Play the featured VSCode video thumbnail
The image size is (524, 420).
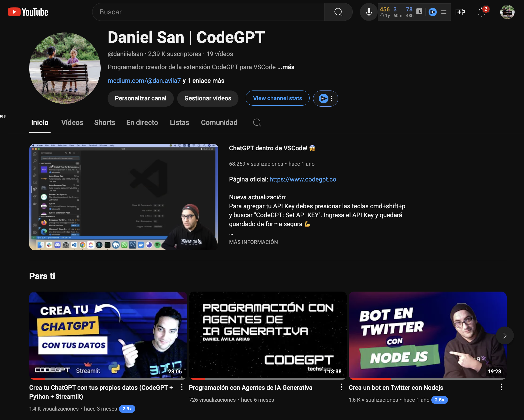[x=124, y=197]
